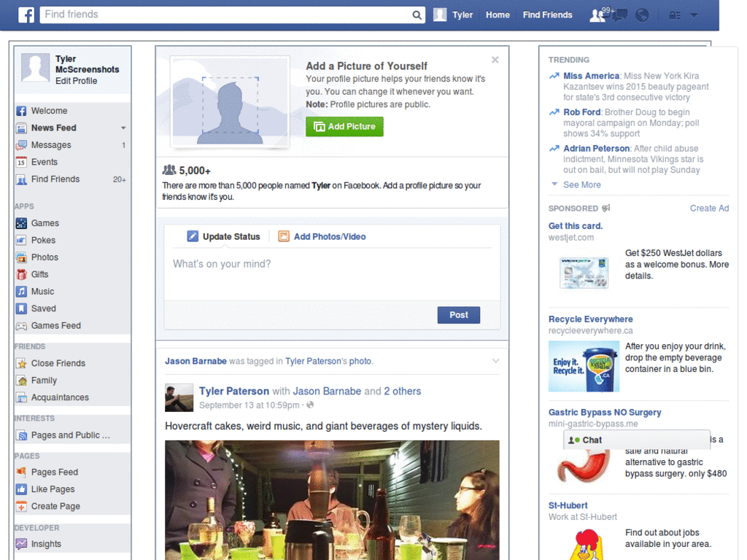Open the tagged story options chevron
Image resolution: width=747 pixels, height=560 pixels.
coord(497,360)
